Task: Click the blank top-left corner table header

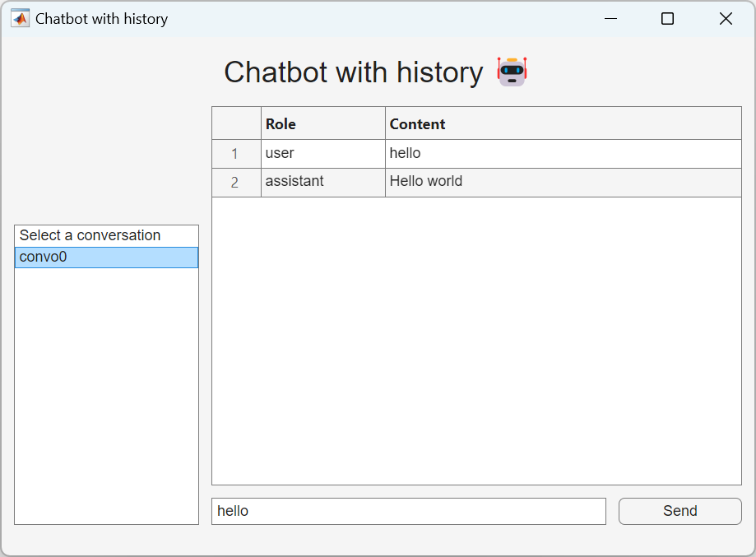Action: click(x=236, y=123)
